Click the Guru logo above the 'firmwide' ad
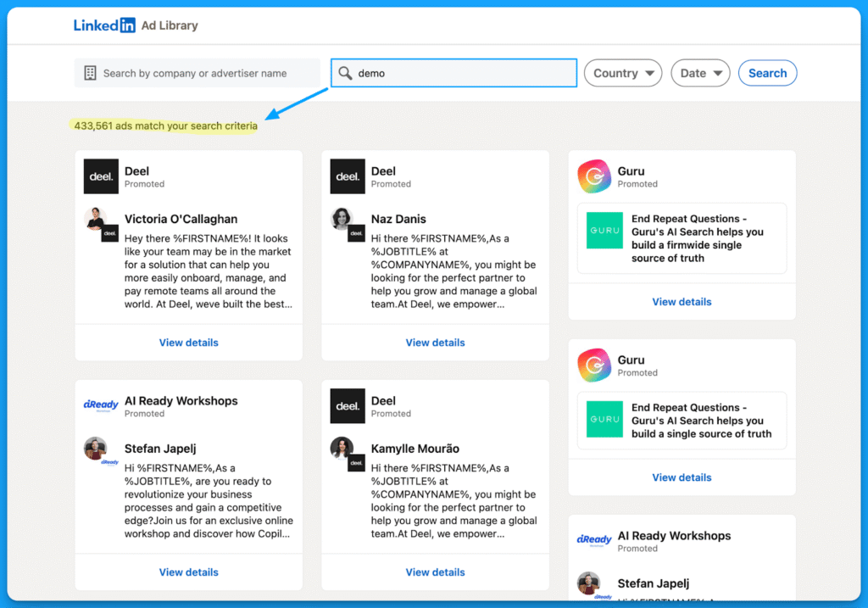This screenshot has width=868, height=608. pos(594,176)
